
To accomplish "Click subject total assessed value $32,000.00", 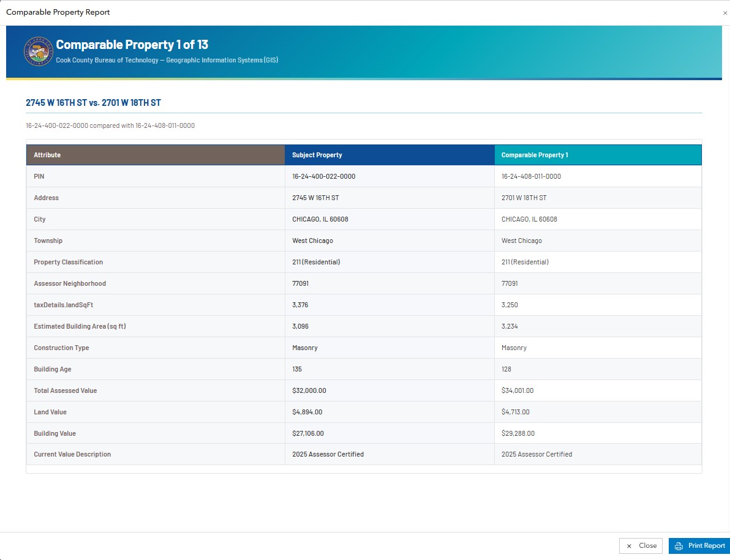I will tap(309, 390).
